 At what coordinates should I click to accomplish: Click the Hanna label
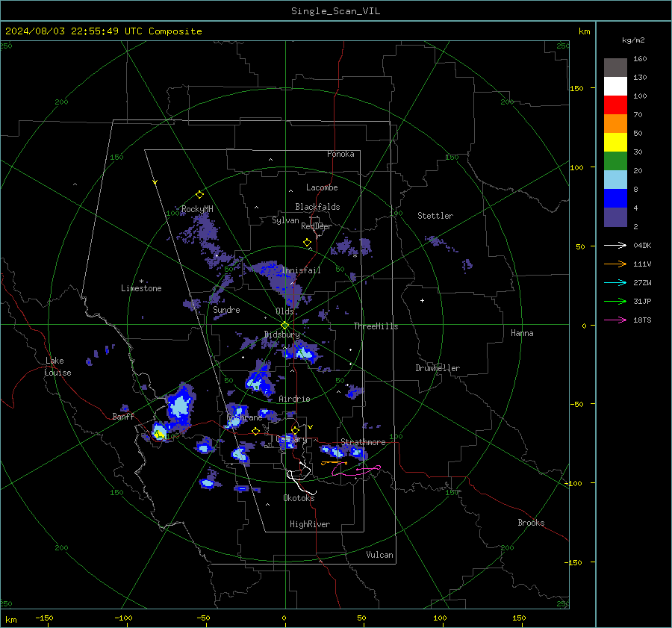click(522, 333)
